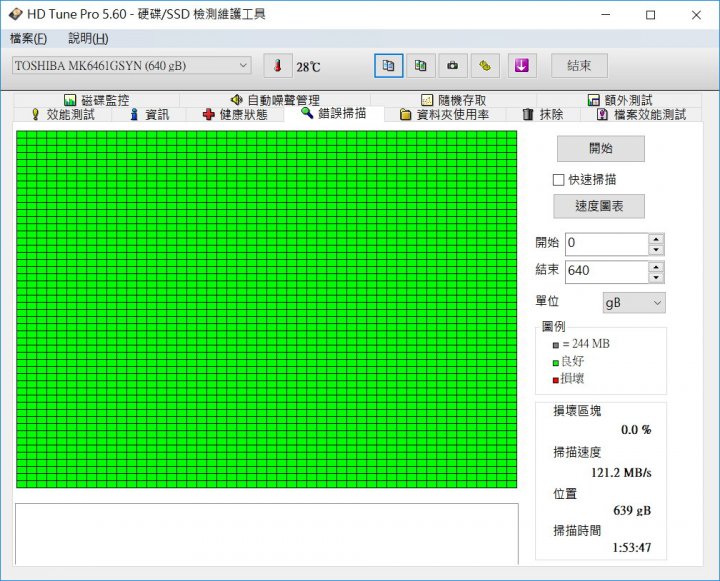Click the 開始 value input field
720x581 pixels.
[607, 244]
